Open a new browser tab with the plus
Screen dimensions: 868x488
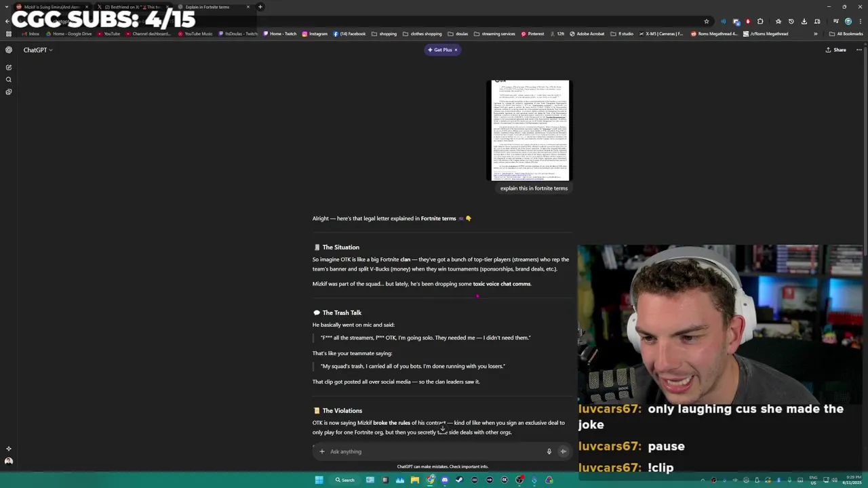coord(260,7)
